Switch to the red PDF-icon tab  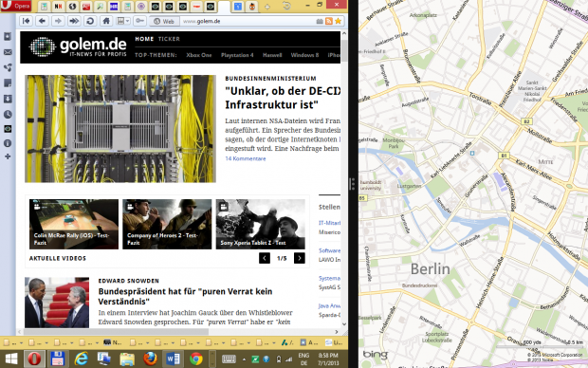86,7
